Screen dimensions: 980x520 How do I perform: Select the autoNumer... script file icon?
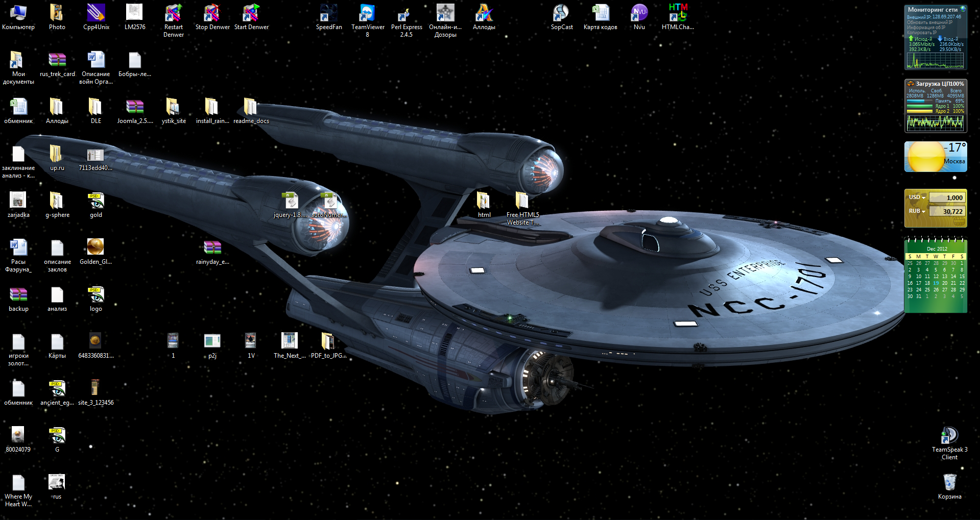pos(329,205)
